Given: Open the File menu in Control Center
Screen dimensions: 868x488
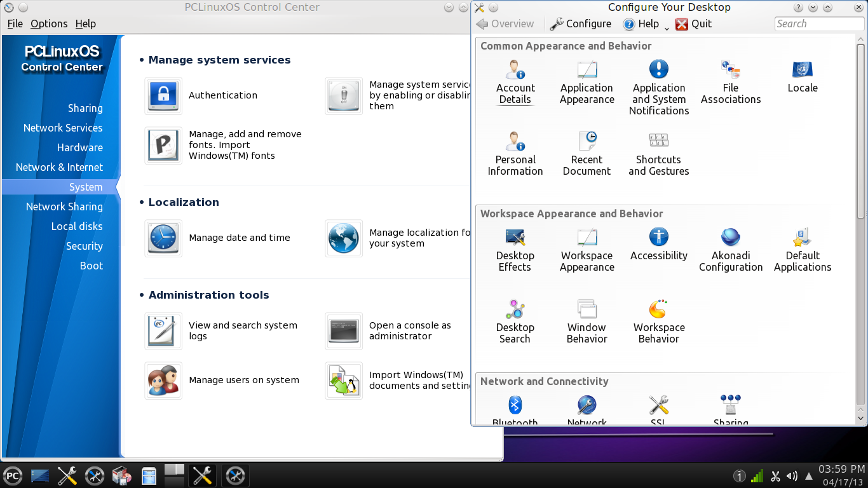Looking at the screenshot, I should [x=15, y=24].
